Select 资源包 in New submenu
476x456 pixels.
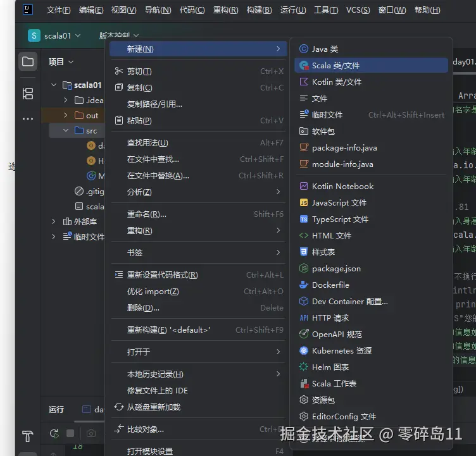[x=371, y=400]
